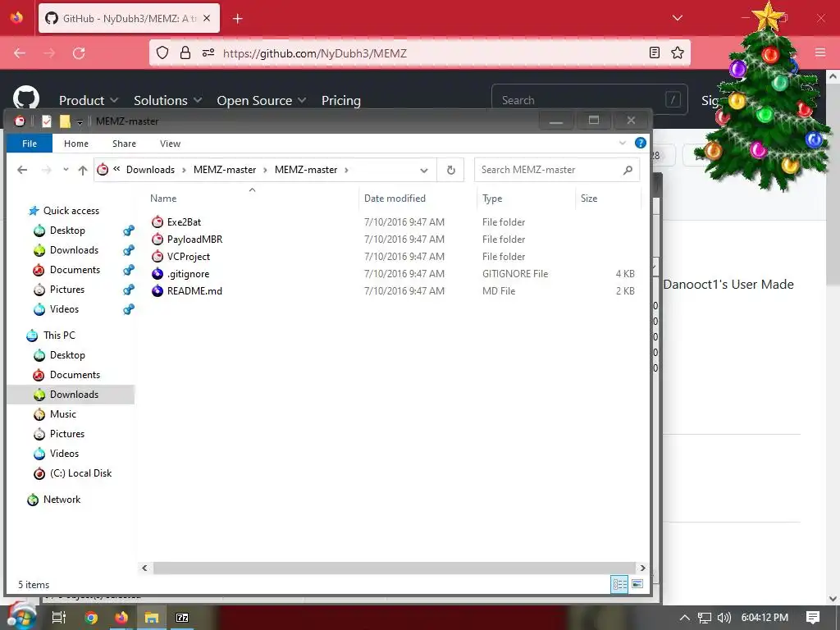Bookmark this page with the star icon
The width and height of the screenshot is (840, 630).
677,52
